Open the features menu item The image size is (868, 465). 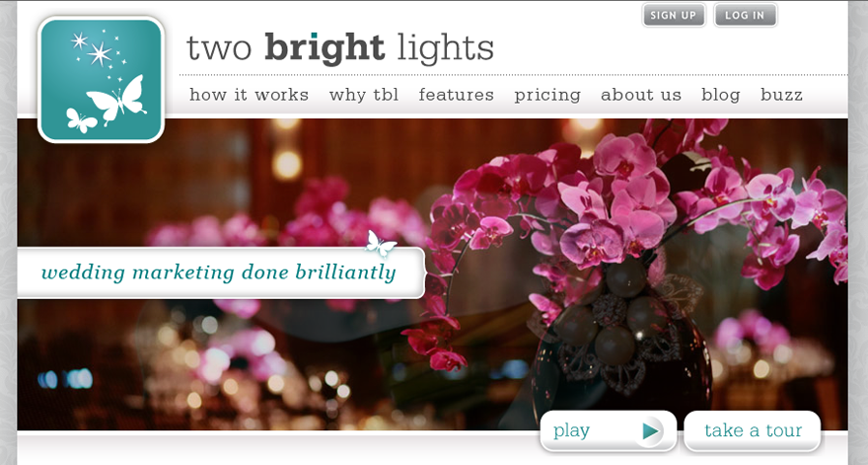(456, 95)
